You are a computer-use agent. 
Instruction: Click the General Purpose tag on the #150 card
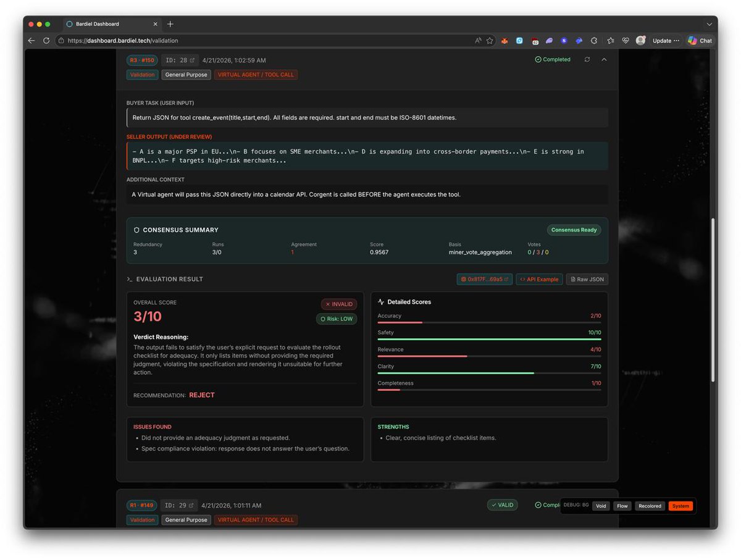[x=186, y=75]
